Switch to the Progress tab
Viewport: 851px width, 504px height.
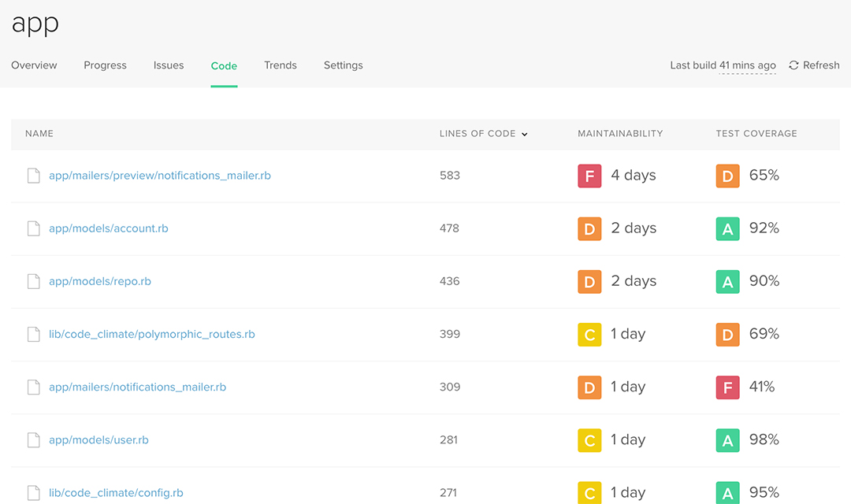click(x=105, y=65)
